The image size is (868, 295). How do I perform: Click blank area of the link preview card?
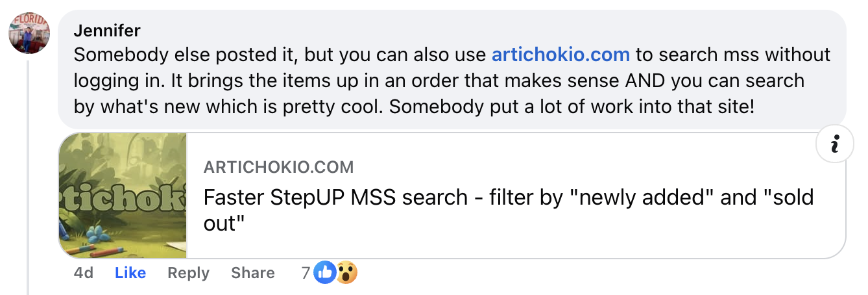(x=584, y=237)
